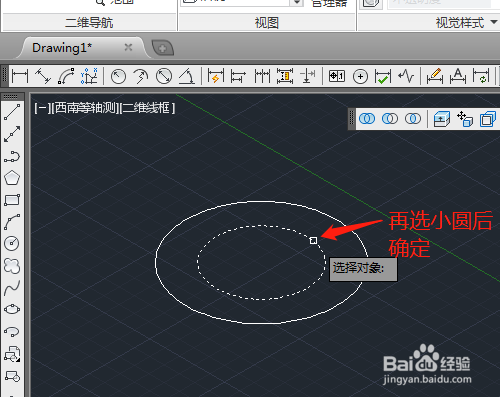This screenshot has width=500, height=397.
Task: Select the Rectangle draw tool
Action: 12,200
